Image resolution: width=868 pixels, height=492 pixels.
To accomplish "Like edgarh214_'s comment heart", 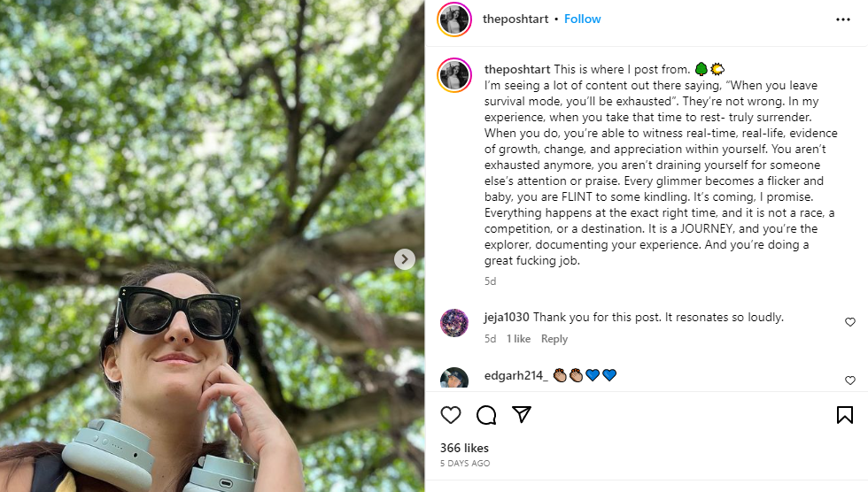I will click(x=850, y=381).
